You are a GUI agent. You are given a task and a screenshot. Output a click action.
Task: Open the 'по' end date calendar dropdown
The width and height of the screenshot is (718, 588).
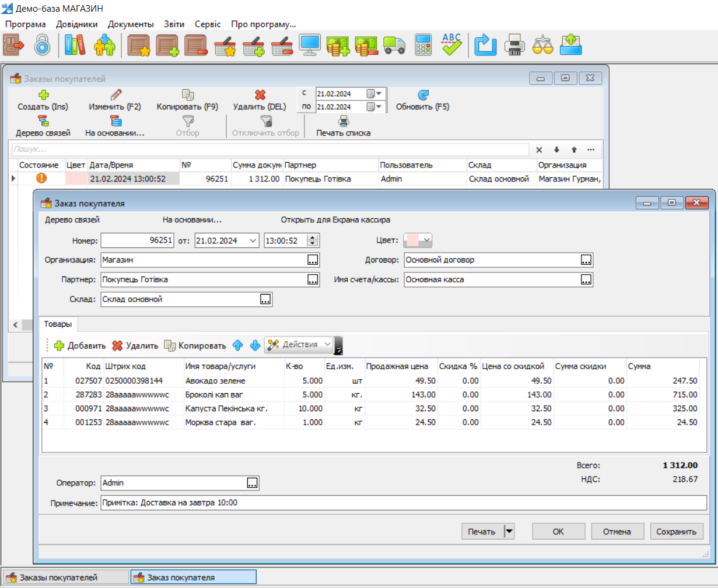(374, 107)
